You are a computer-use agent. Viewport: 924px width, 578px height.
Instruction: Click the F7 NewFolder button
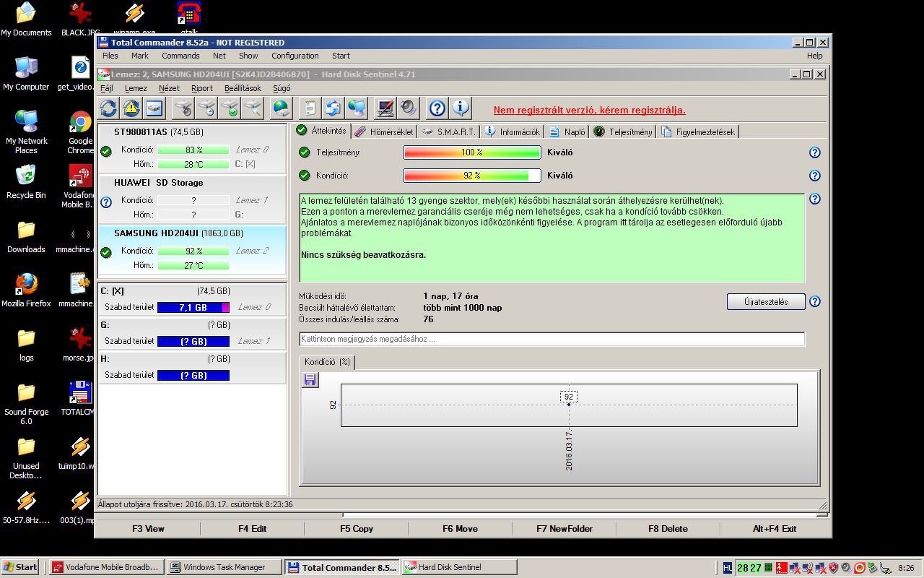click(565, 529)
